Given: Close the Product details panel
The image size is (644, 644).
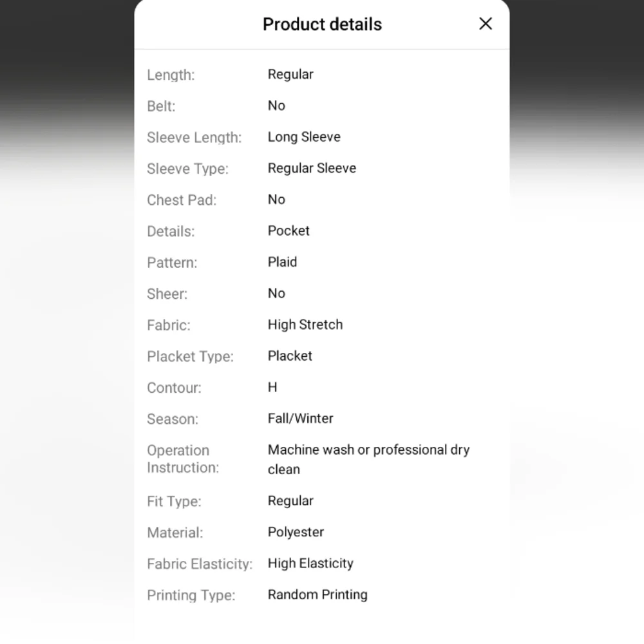Looking at the screenshot, I should (486, 24).
